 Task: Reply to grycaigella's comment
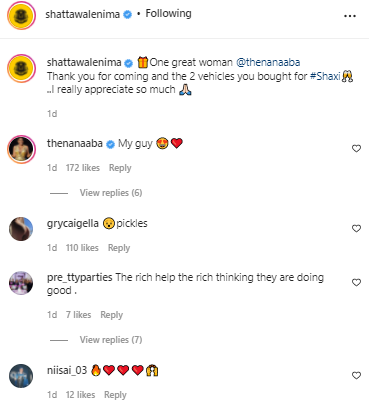tap(119, 248)
